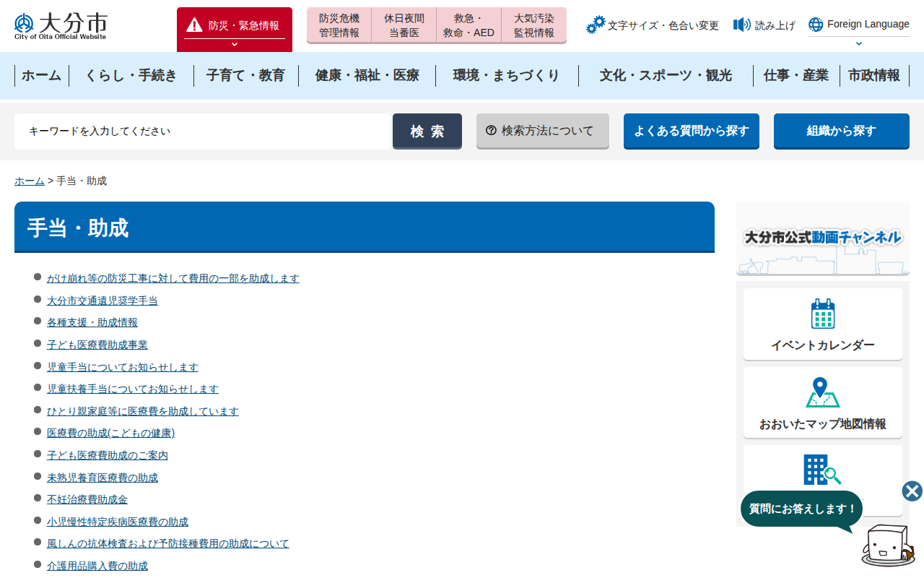Click the gear icon for text size settings
Screen dimensions: 924x578
(x=596, y=25)
